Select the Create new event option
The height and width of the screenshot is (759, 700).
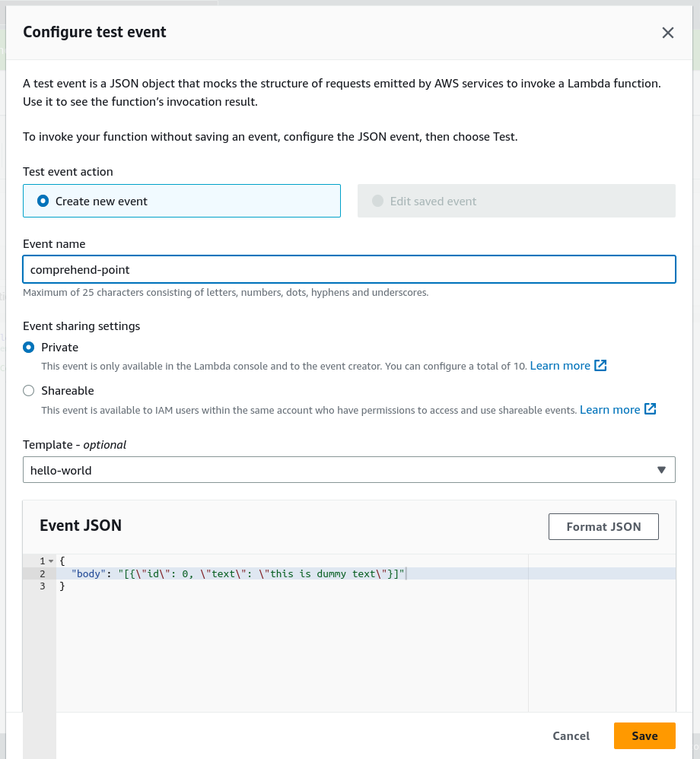(x=182, y=201)
